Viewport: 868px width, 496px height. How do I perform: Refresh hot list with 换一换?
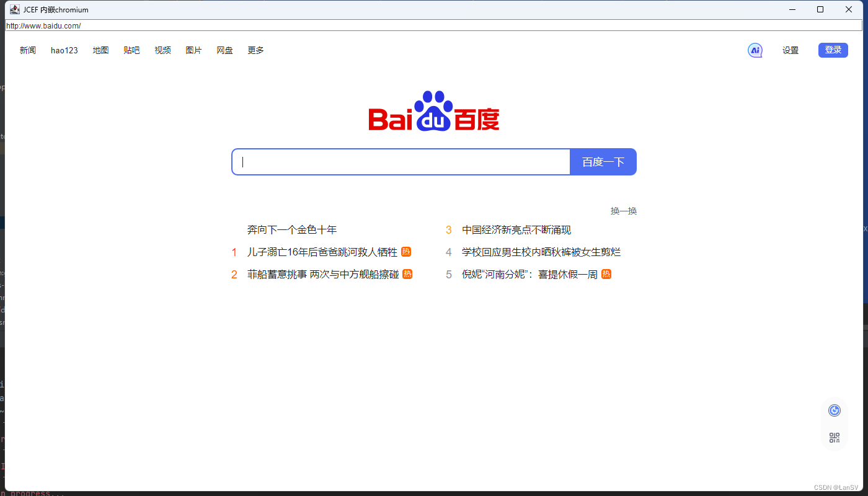[624, 211]
